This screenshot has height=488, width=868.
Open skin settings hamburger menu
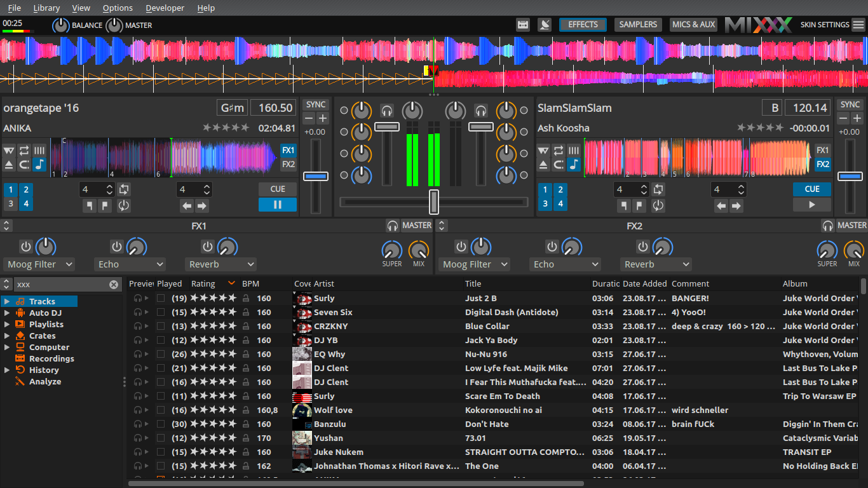coord(858,25)
